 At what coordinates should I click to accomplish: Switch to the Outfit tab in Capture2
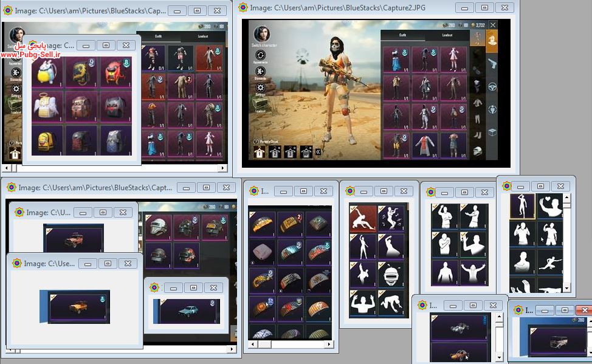point(402,35)
